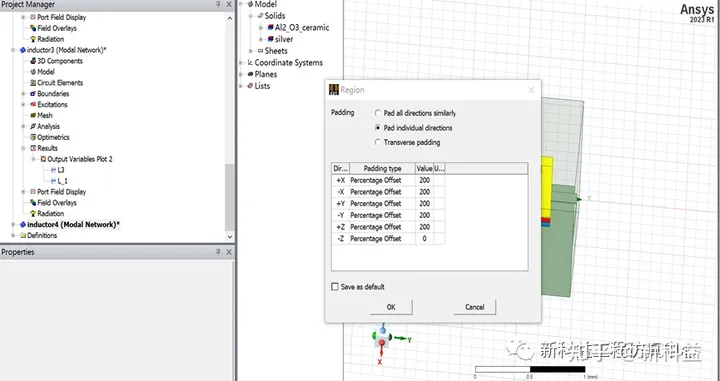Collapse the Results node
This screenshot has width=720, height=381.
coord(23,148)
